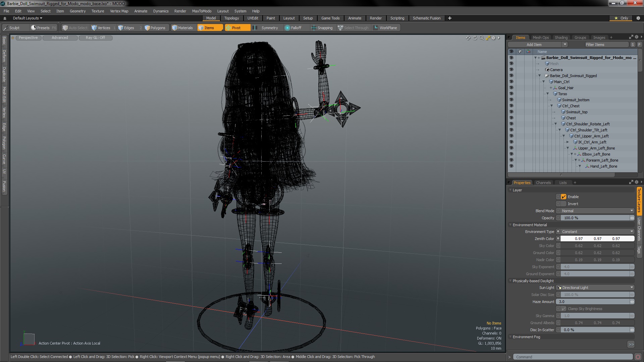The image size is (644, 362).
Task: Open the Geometry menu
Action: click(77, 11)
